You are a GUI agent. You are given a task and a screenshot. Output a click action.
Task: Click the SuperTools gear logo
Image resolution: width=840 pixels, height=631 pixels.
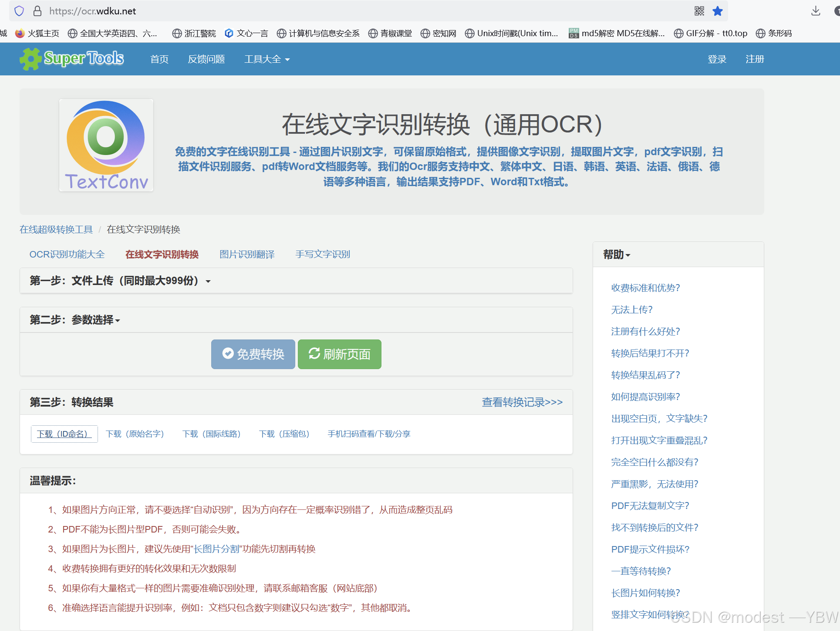pyautogui.click(x=72, y=58)
